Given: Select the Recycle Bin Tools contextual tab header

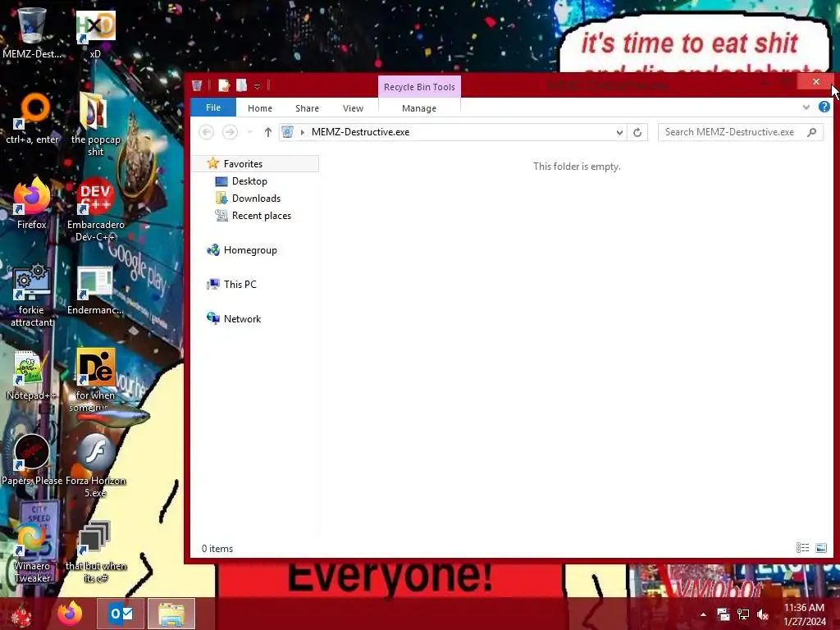Looking at the screenshot, I should point(419,87).
